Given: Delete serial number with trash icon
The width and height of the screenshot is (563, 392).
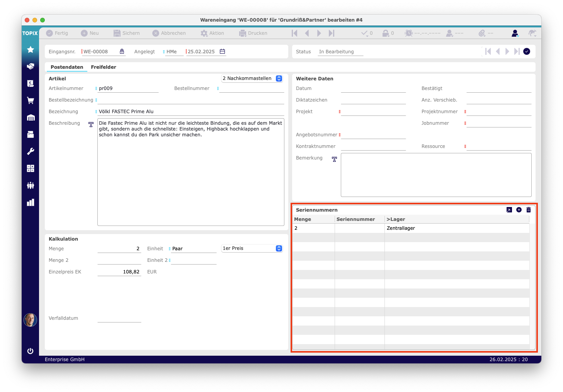Looking at the screenshot, I should point(529,210).
